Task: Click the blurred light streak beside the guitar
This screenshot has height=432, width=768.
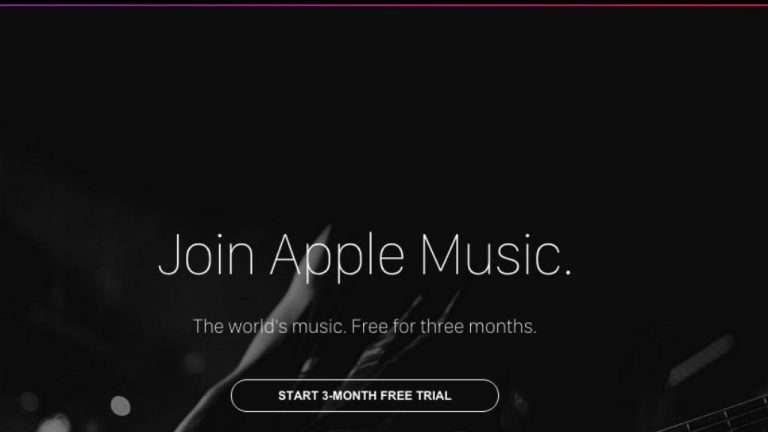Action: coord(701,360)
